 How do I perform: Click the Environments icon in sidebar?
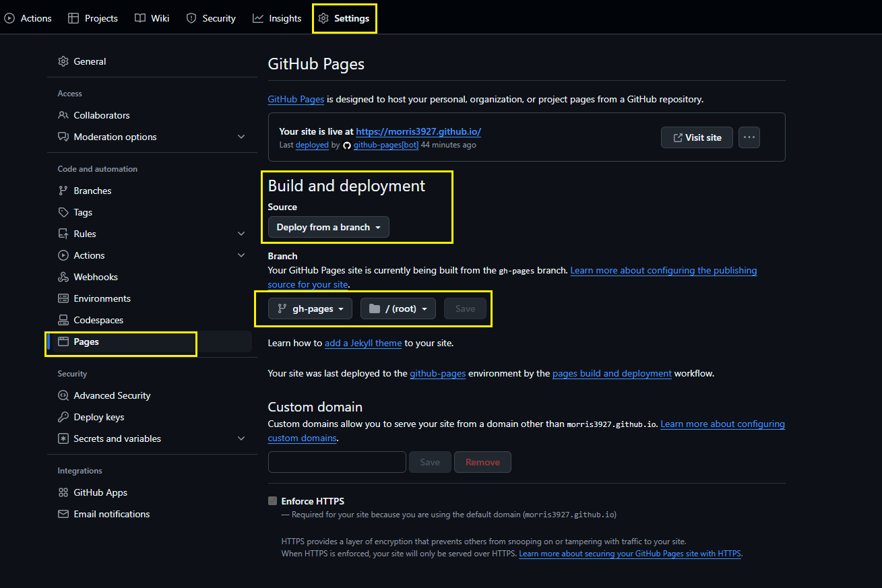pos(63,298)
